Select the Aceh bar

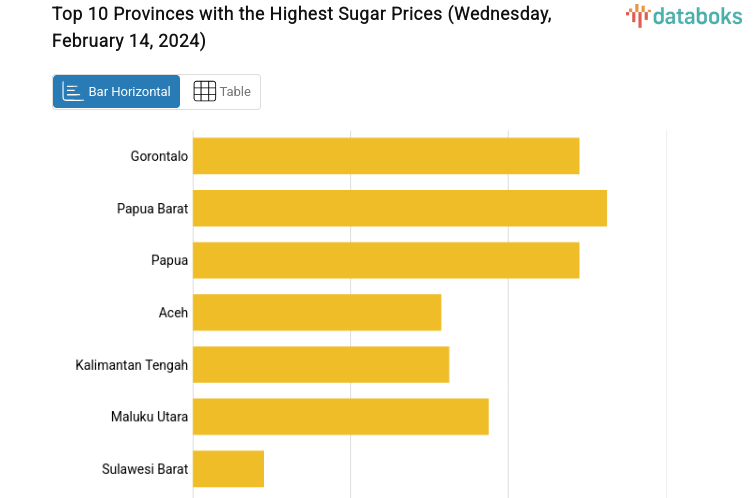tap(317, 312)
